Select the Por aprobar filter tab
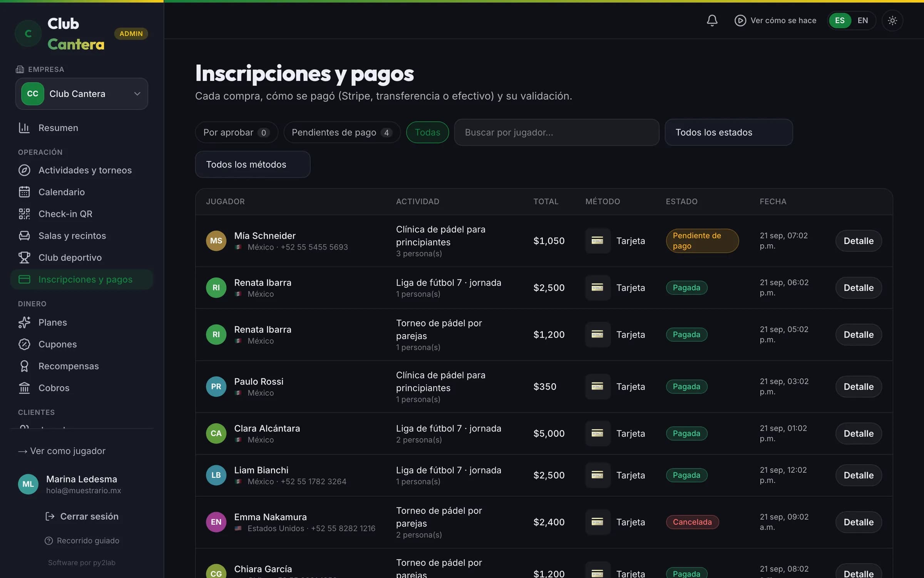924x578 pixels. click(236, 132)
